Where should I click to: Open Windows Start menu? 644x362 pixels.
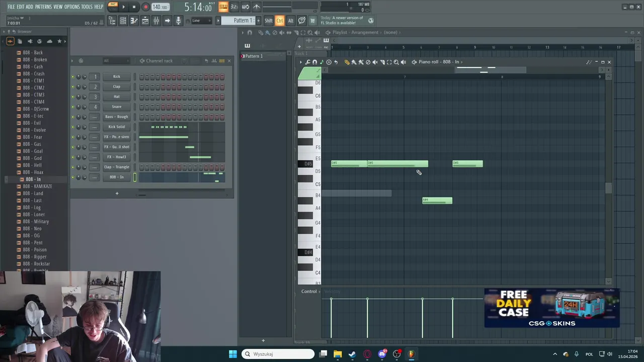pos(233,354)
